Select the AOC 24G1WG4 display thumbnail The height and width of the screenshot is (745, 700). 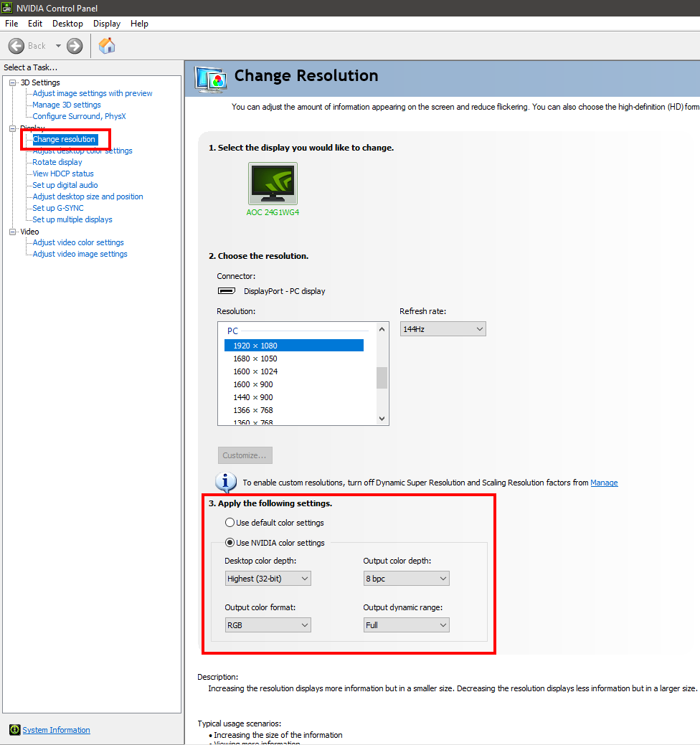273,184
